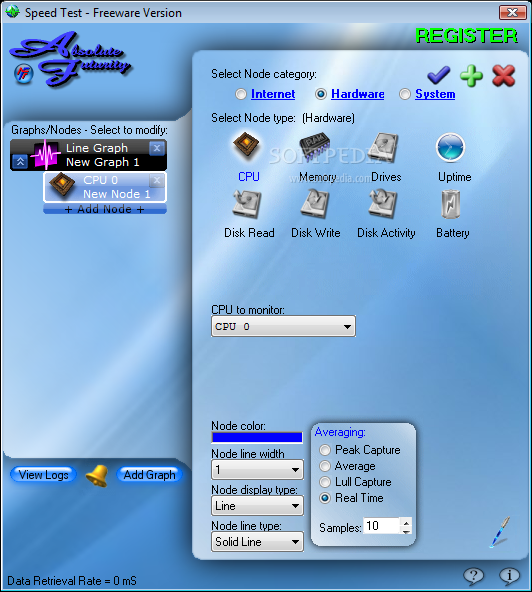
Task: Click the + Add Node + bar
Action: [x=105, y=209]
